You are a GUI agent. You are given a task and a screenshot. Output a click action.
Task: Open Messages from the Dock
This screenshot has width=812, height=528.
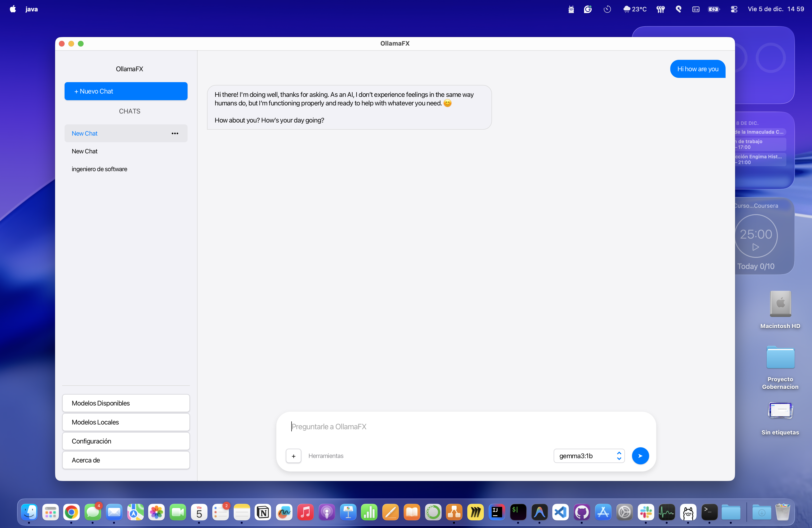pyautogui.click(x=93, y=512)
